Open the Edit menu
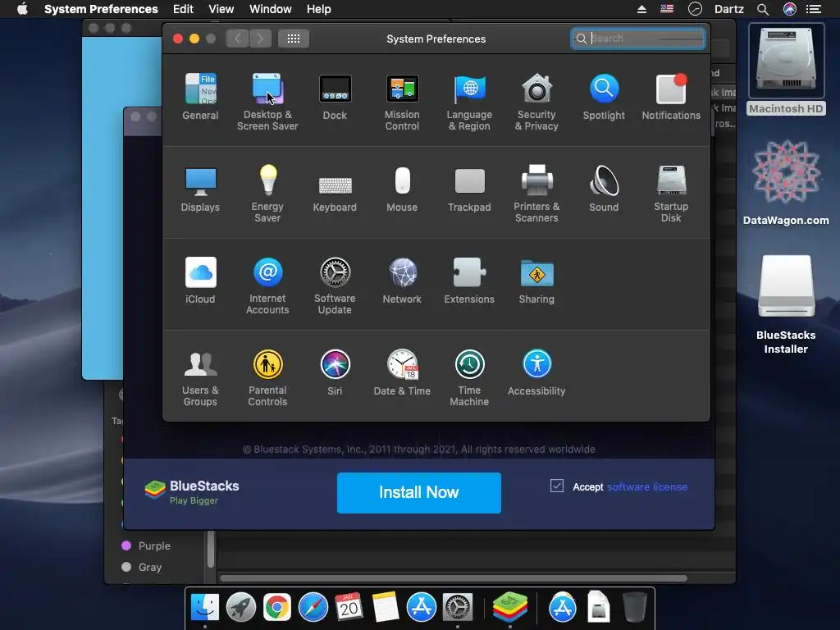 point(183,9)
